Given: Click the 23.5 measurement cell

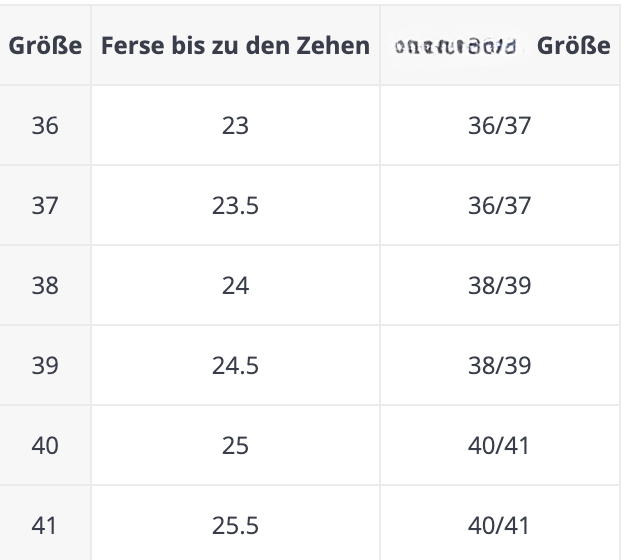Looking at the screenshot, I should (236, 206).
